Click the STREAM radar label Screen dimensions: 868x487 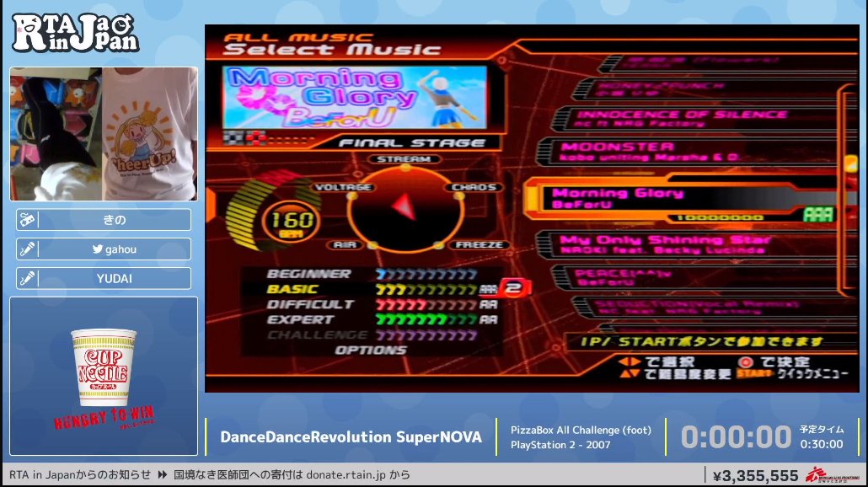point(405,159)
